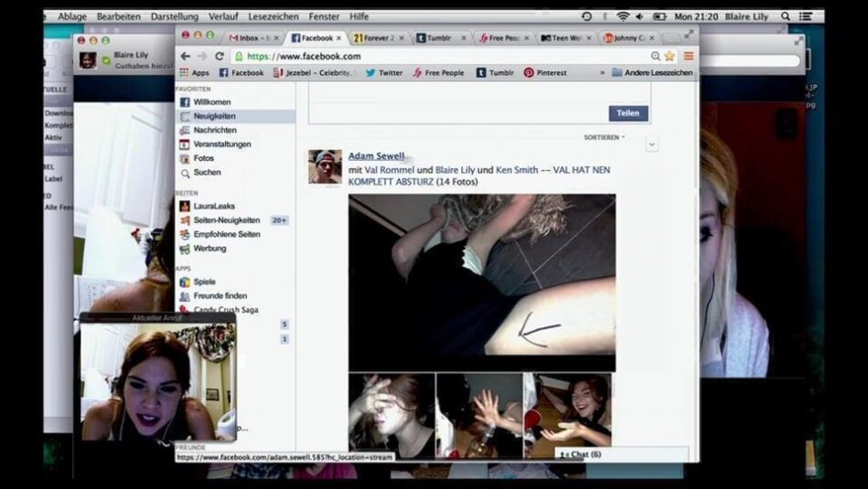Open Adam Sewell's profile link
The width and height of the screenshot is (868, 489).
click(x=376, y=156)
